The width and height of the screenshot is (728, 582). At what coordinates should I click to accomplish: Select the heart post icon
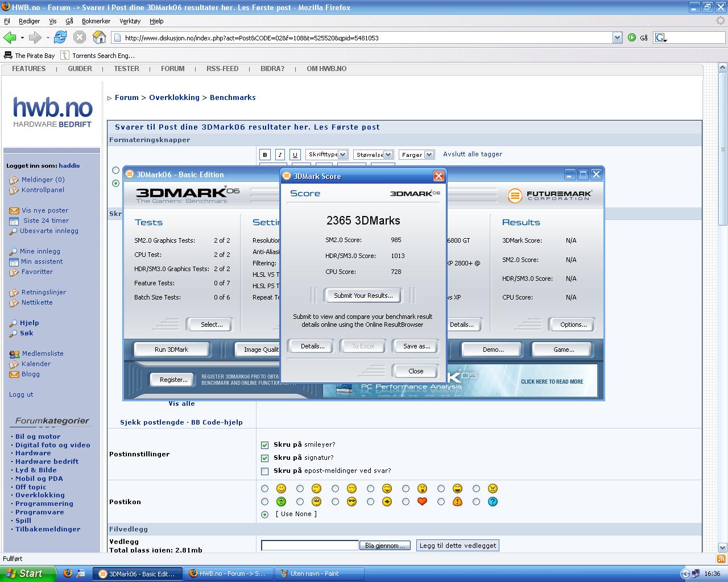[422, 501]
